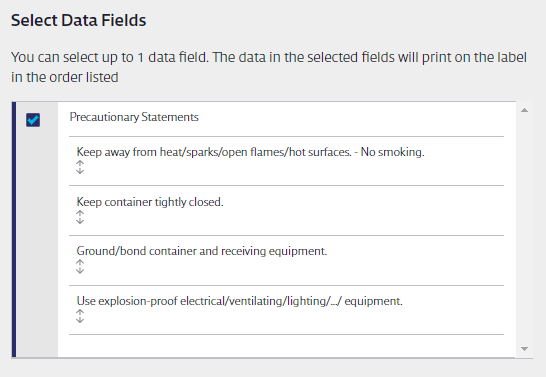Move 'Keep away from heat' statement down
Image resolution: width=546 pixels, height=377 pixels.
click(x=80, y=171)
